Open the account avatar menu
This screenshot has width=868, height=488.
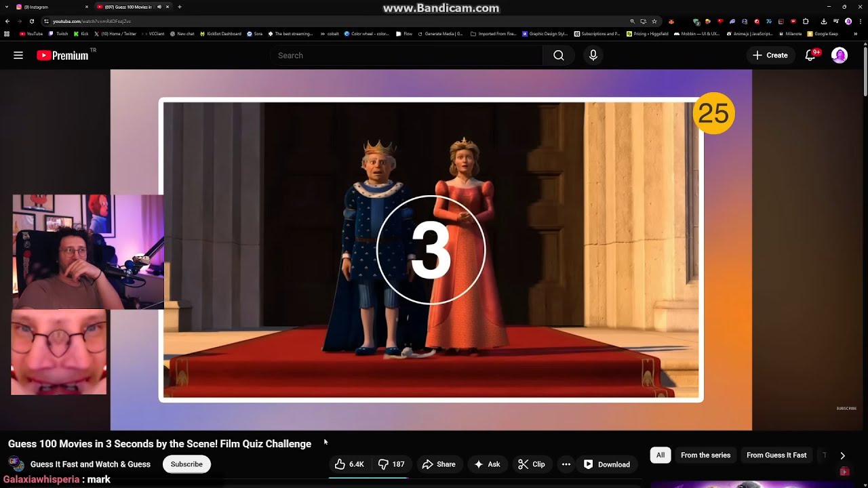(x=840, y=56)
